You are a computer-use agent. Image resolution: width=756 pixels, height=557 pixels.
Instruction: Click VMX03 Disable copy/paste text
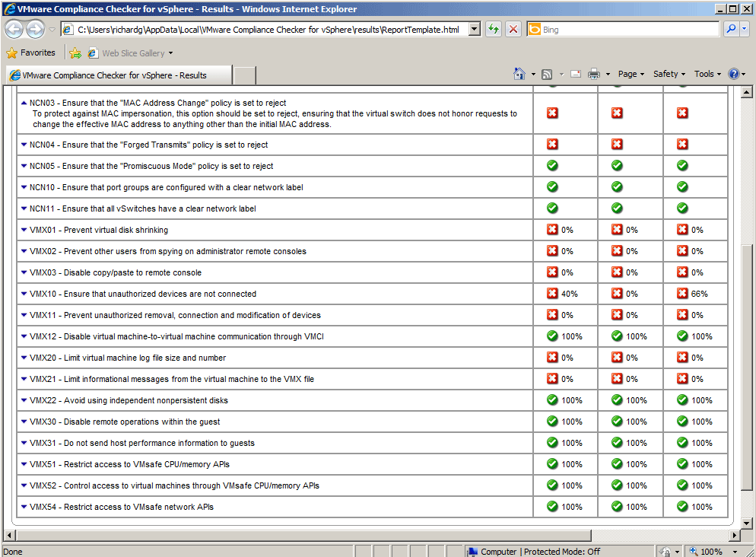point(116,272)
